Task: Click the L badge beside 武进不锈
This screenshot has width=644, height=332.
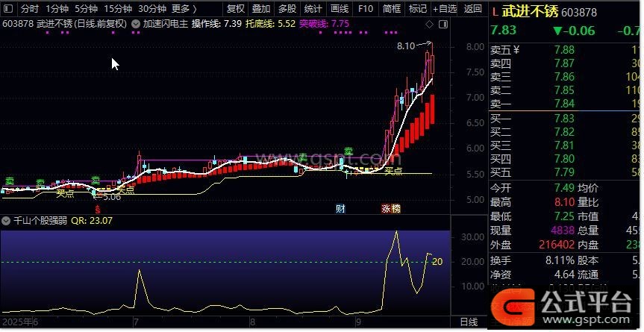Action: pos(494,12)
